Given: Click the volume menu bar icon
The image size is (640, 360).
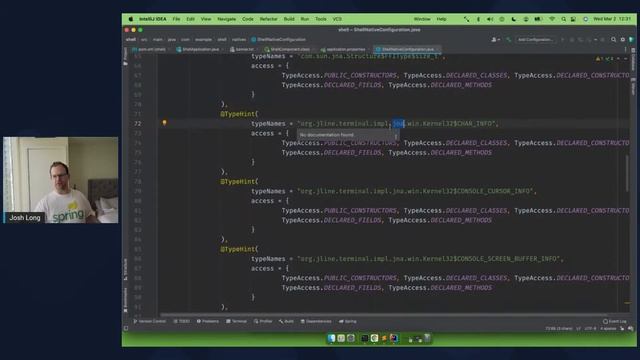Looking at the screenshot, I should (x=489, y=19).
